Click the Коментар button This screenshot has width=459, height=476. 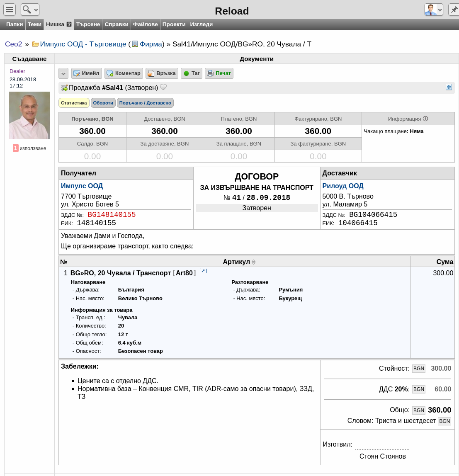(124, 73)
